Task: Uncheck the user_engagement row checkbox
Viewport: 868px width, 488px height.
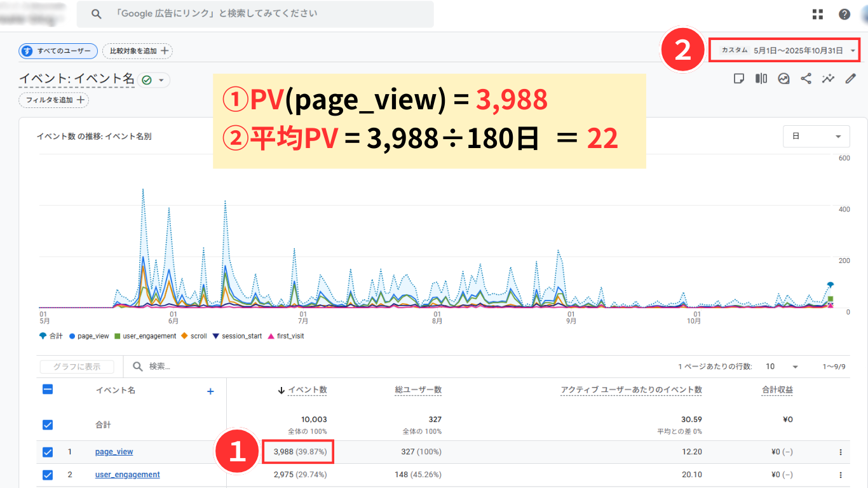Action: (x=48, y=475)
